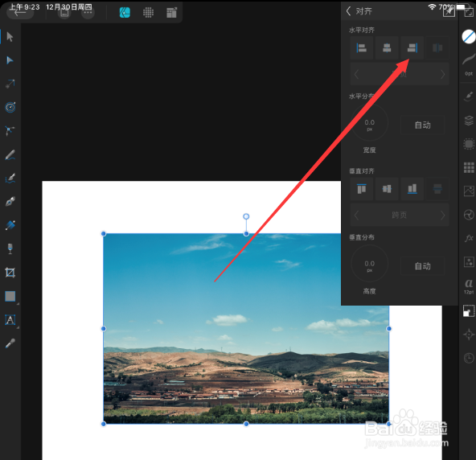
Task: Open the Stock image studio
Action: pyautogui.click(x=469, y=191)
